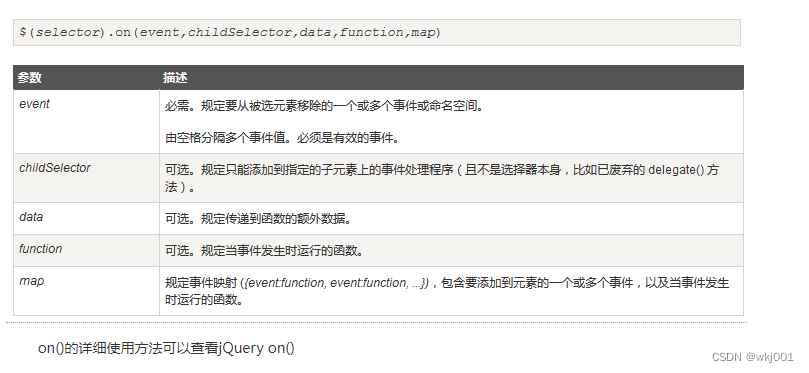This screenshot has width=809, height=373.
Task: Click the dotted green divider line
Action: pyautogui.click(x=377, y=322)
